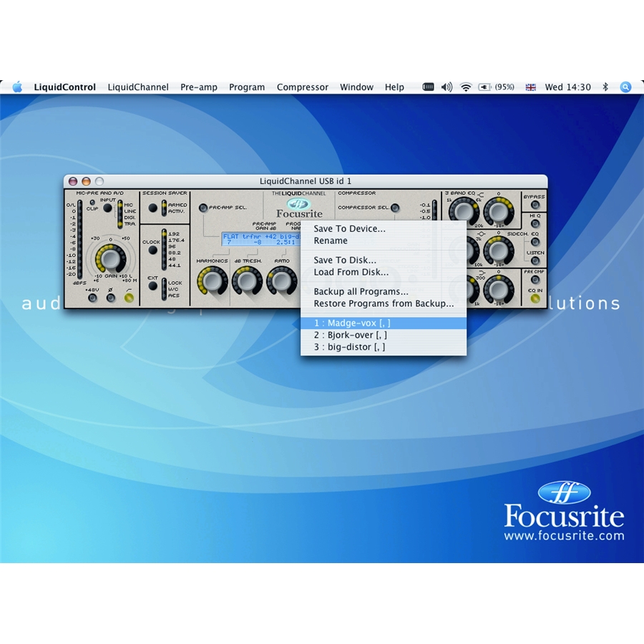644x644 pixels.
Task: Click the volume speaker icon
Action: 447,87
